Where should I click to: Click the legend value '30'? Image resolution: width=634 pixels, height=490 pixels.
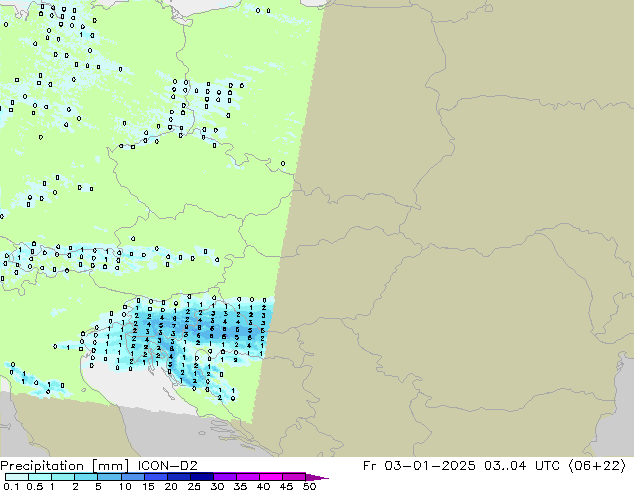tap(217, 486)
